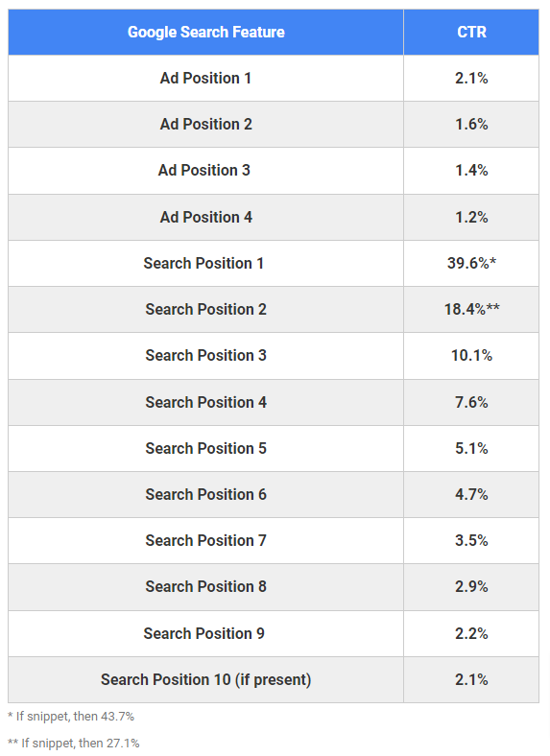
Task: Click the Ad Position 4 label
Action: [x=206, y=217]
